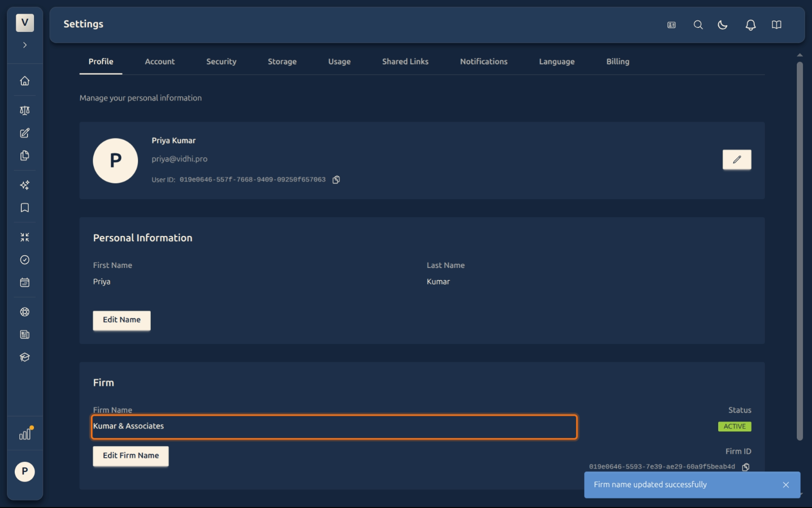Copy the User ID to clipboard
812x508 pixels.
pos(336,180)
